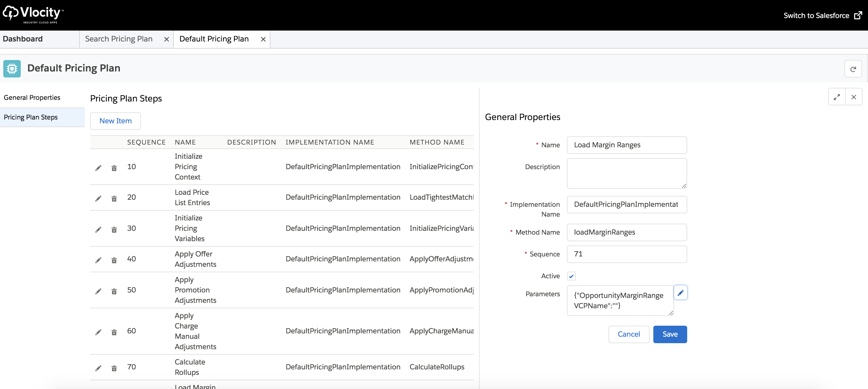The height and width of the screenshot is (389, 868).
Task: Click the SEQUENCE column header
Action: coord(146,142)
